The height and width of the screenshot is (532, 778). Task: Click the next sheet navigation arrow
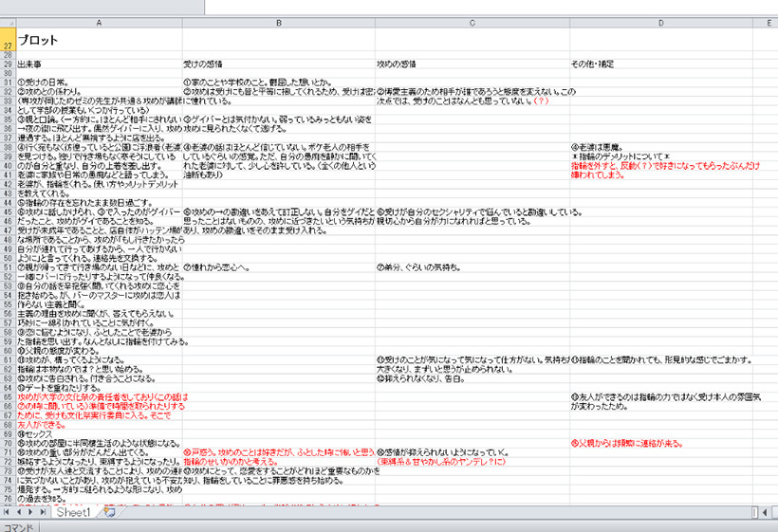point(30,512)
